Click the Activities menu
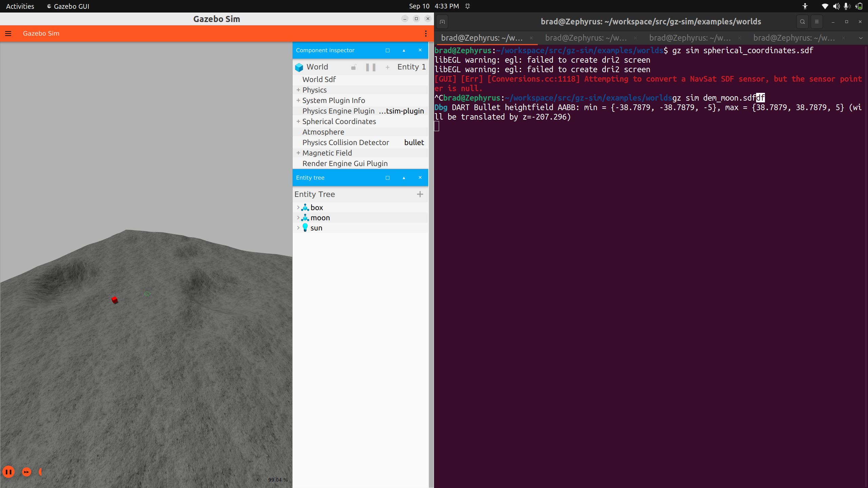 pyautogui.click(x=20, y=6)
